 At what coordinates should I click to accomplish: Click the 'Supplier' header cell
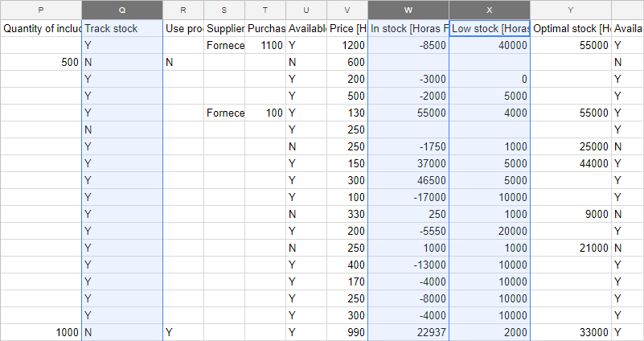pos(224,29)
